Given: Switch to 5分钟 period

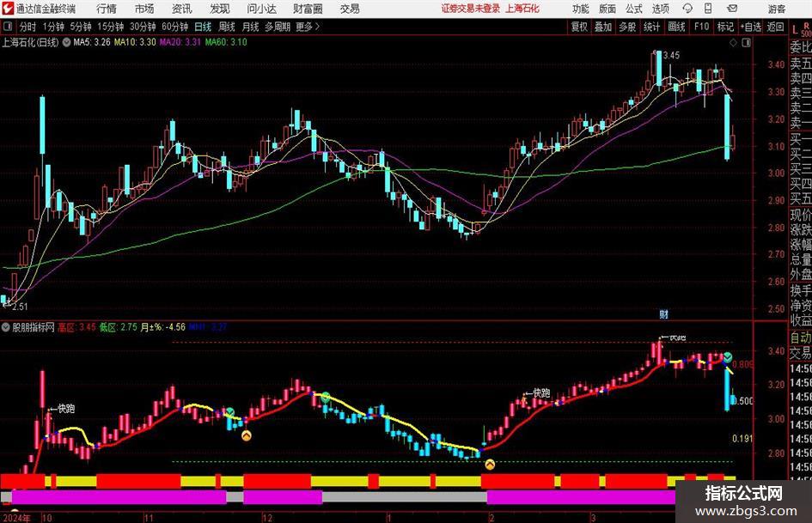Looking at the screenshot, I should (x=80, y=27).
